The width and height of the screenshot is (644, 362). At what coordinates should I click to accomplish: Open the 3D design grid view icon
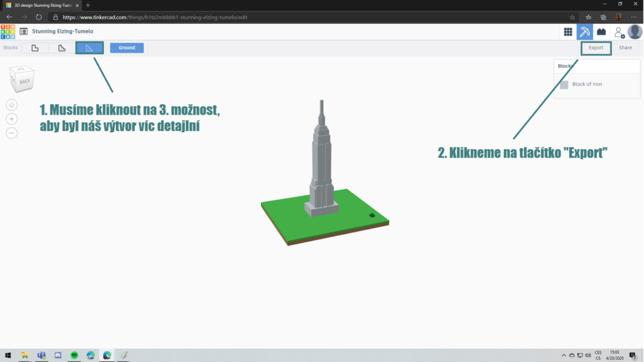coord(568,31)
